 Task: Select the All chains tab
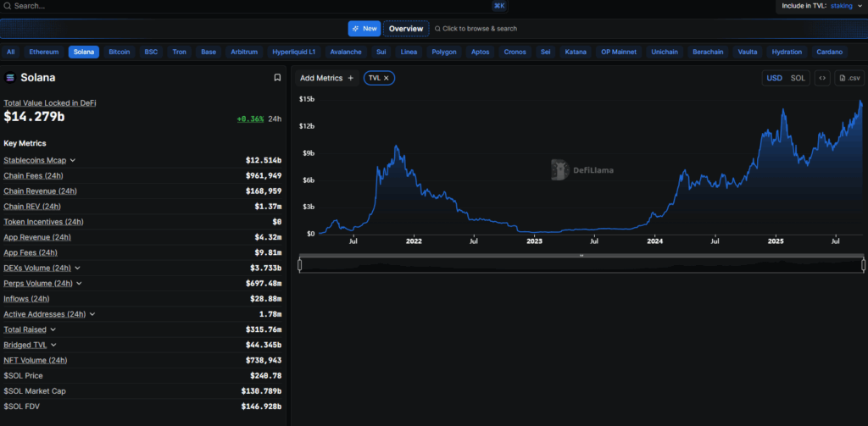click(10, 52)
